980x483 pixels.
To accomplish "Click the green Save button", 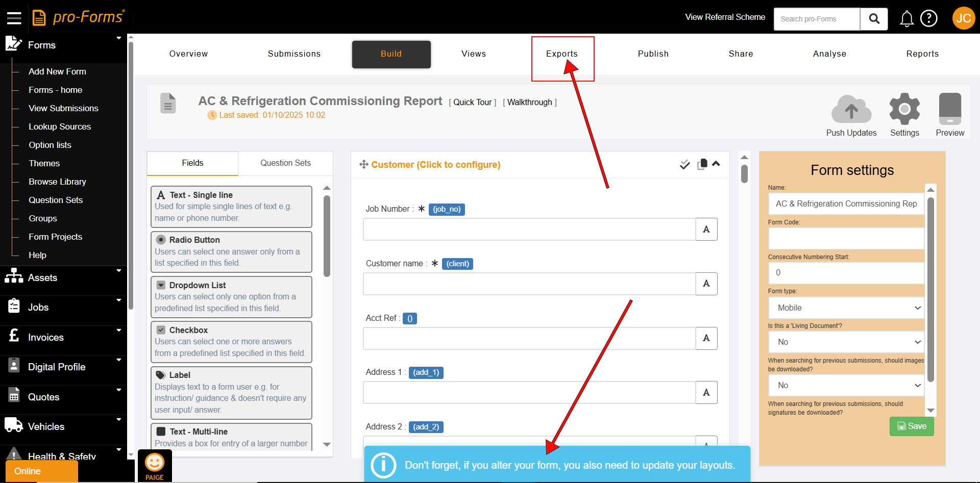I will pos(912,426).
